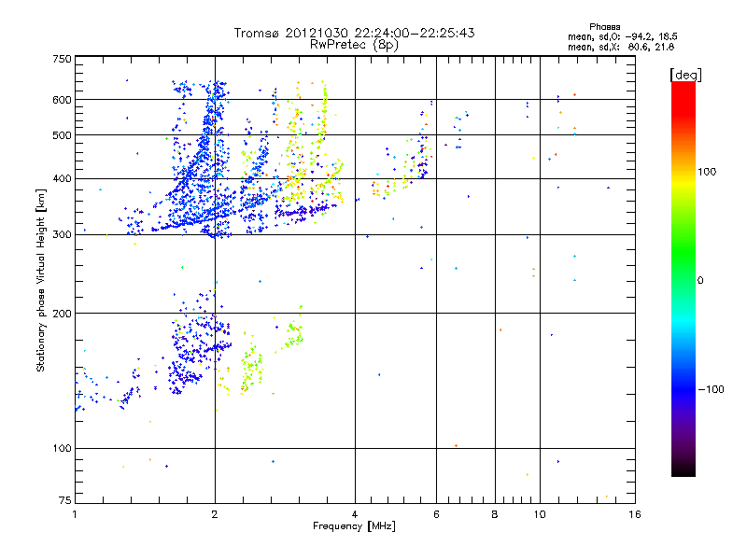Click the 'Phases' legend heading
Image resolution: width=747 pixels, height=560 pixels.
pyautogui.click(x=604, y=27)
